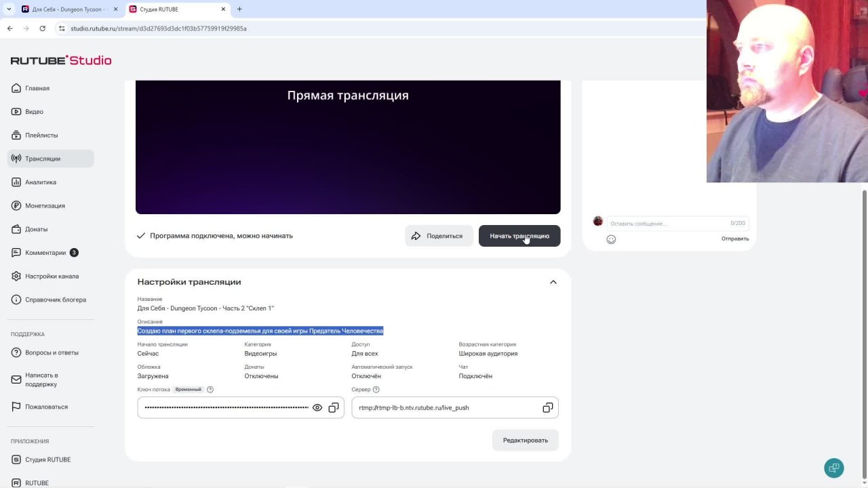This screenshot has width=868, height=488.
Task: Click the Донаты sidebar icon
Action: click(x=17, y=229)
